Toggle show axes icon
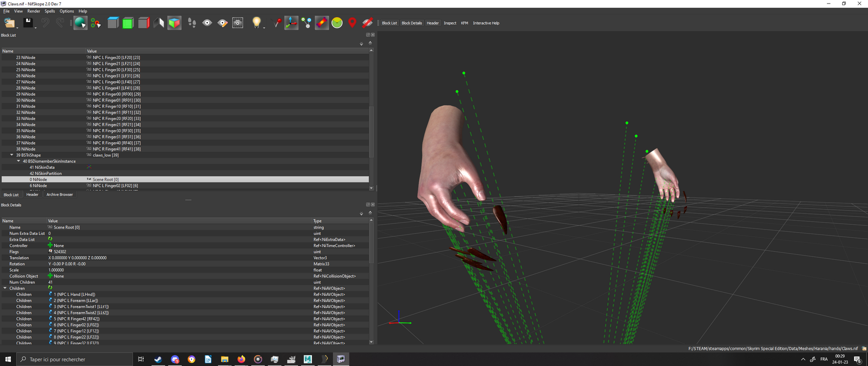This screenshot has width=868, height=366. point(291,23)
